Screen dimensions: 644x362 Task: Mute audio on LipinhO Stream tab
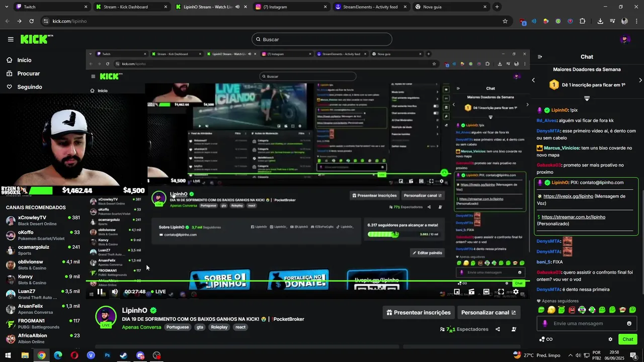point(237,7)
